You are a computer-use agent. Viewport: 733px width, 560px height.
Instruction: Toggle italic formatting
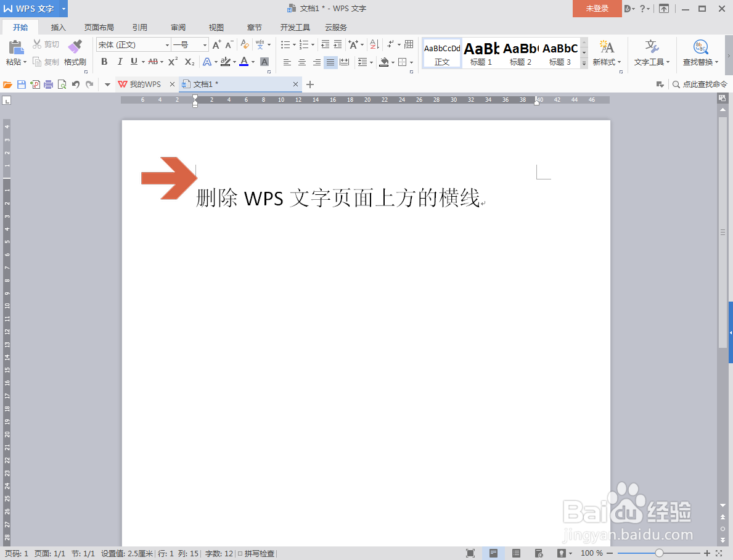click(x=120, y=62)
